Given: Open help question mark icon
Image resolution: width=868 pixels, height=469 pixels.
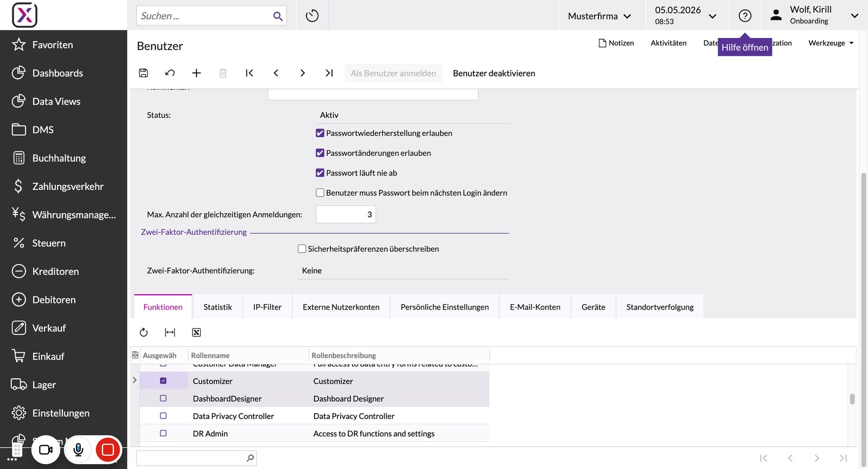Looking at the screenshot, I should tap(745, 16).
